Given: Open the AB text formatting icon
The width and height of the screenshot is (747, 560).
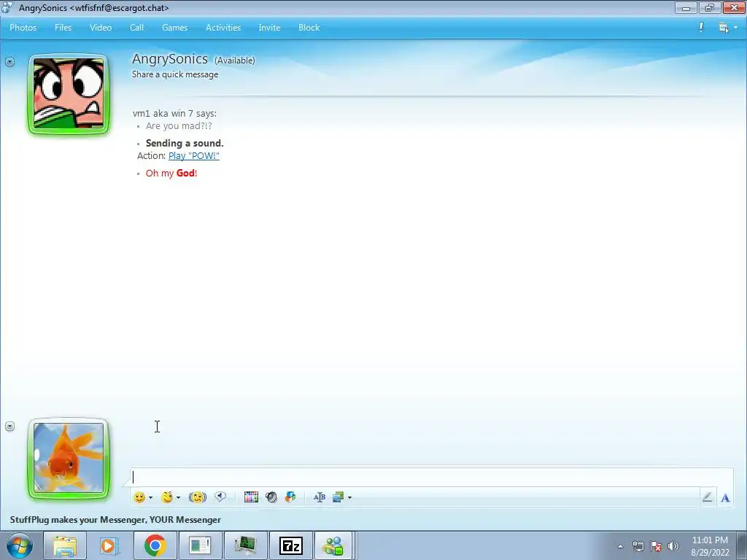Looking at the screenshot, I should coord(320,497).
